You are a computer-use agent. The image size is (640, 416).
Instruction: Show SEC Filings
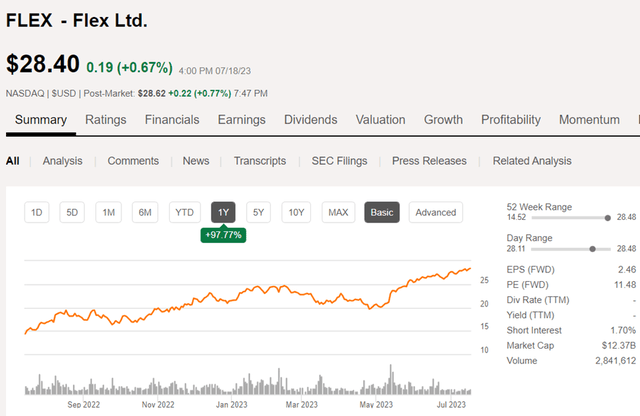(x=339, y=161)
